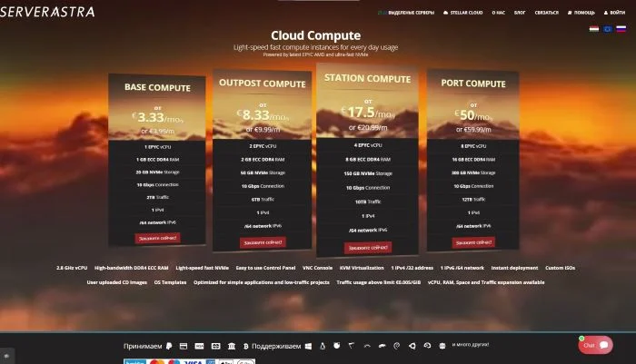Open Stellar Cloud menu item
Image resolution: width=636 pixels, height=364 pixels.
(462, 13)
